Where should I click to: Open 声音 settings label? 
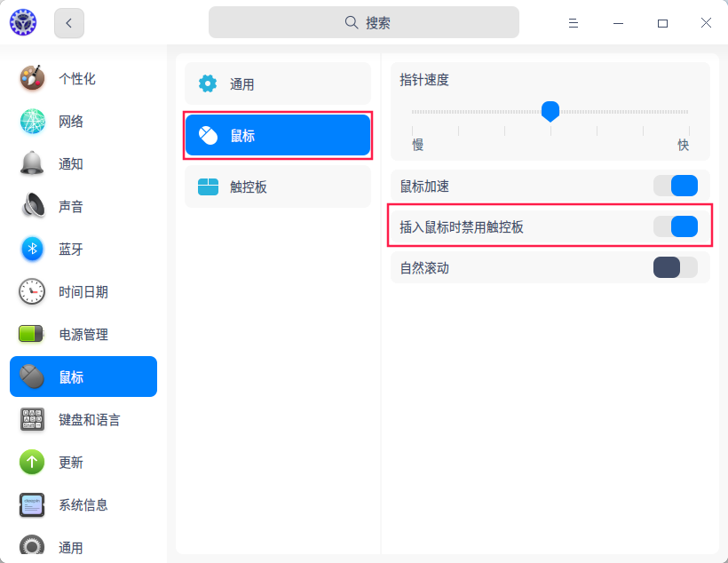(x=70, y=207)
